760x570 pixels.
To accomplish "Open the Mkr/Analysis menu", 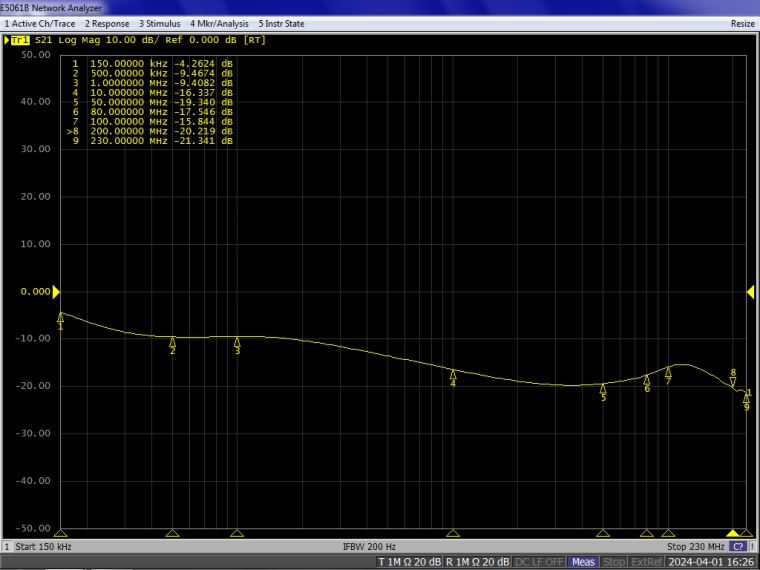I will (x=219, y=23).
